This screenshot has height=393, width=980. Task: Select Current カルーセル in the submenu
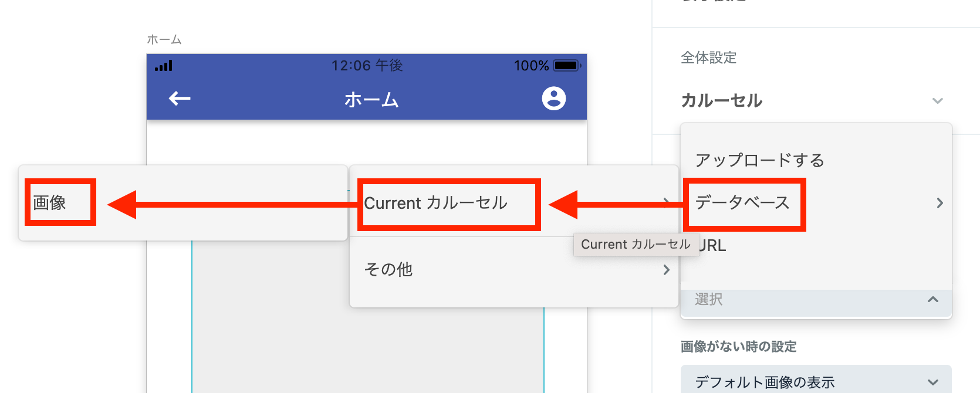tap(436, 203)
